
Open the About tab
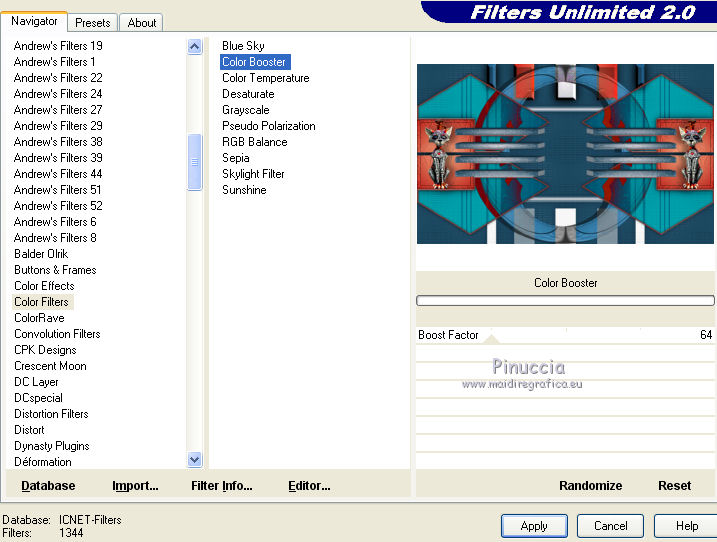tap(142, 22)
